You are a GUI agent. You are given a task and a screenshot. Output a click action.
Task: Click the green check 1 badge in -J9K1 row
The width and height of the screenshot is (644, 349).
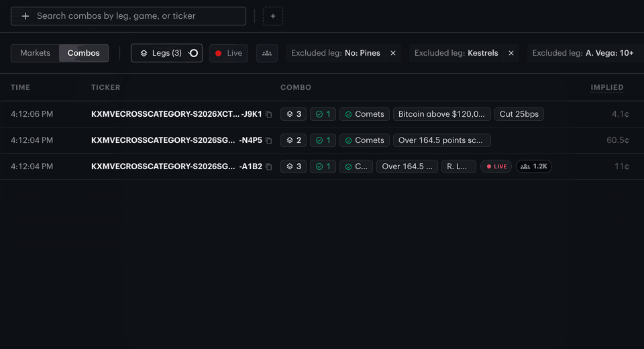tap(323, 114)
